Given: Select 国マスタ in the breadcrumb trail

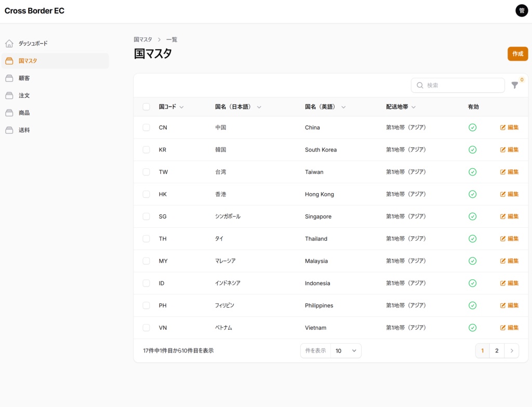Looking at the screenshot, I should pyautogui.click(x=143, y=39).
